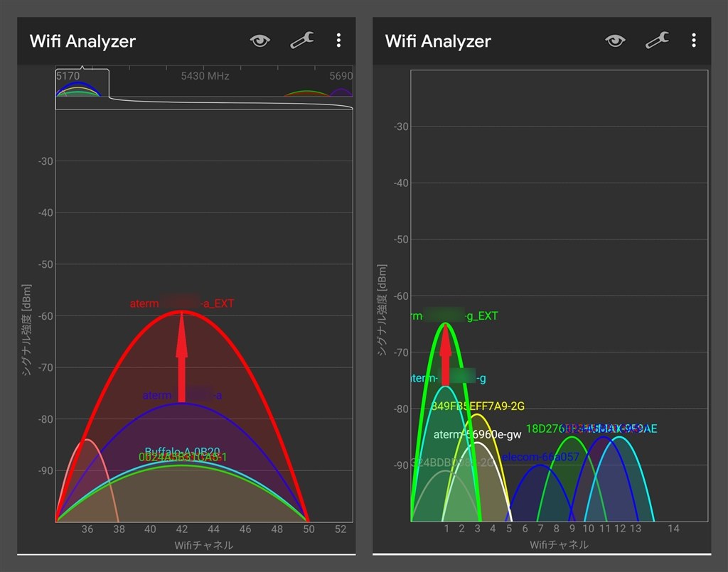
Task: Click the シグナル強度 [dBm] label in right graph
Action: coord(382,310)
